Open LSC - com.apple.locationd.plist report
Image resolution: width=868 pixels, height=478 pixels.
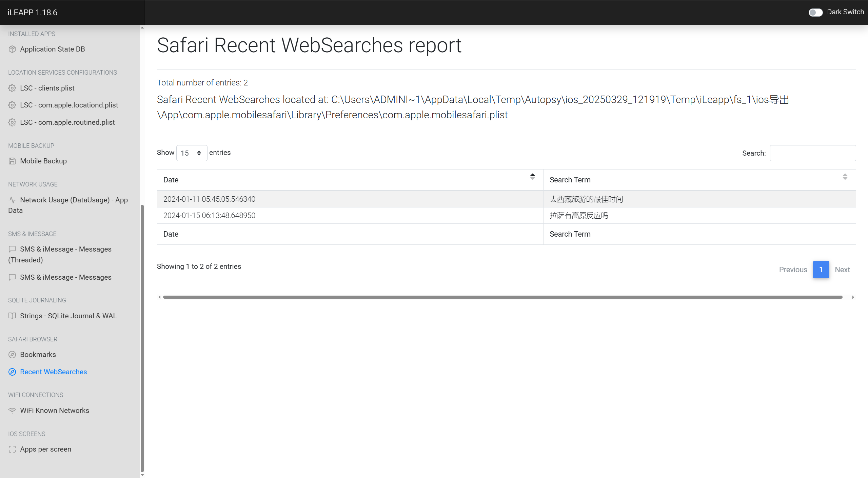click(x=69, y=105)
